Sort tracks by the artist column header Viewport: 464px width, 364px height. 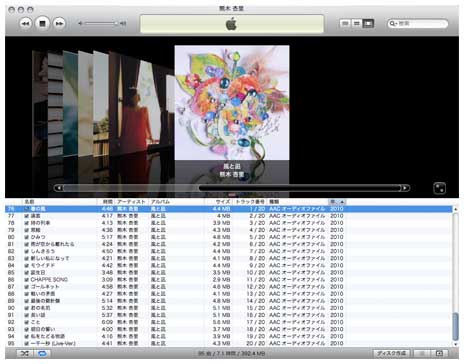pyautogui.click(x=131, y=202)
